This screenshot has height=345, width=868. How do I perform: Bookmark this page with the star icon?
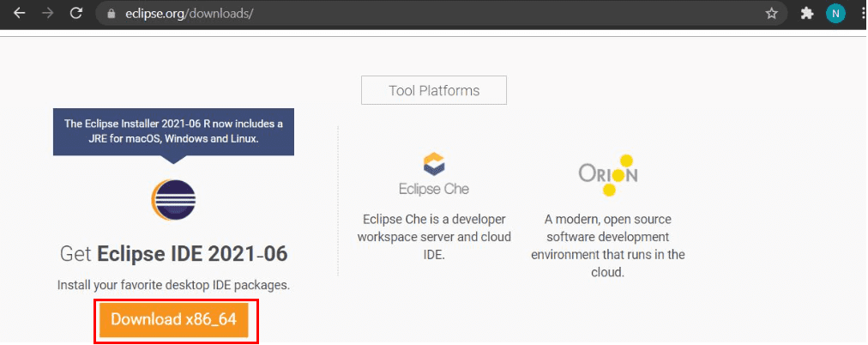[771, 14]
